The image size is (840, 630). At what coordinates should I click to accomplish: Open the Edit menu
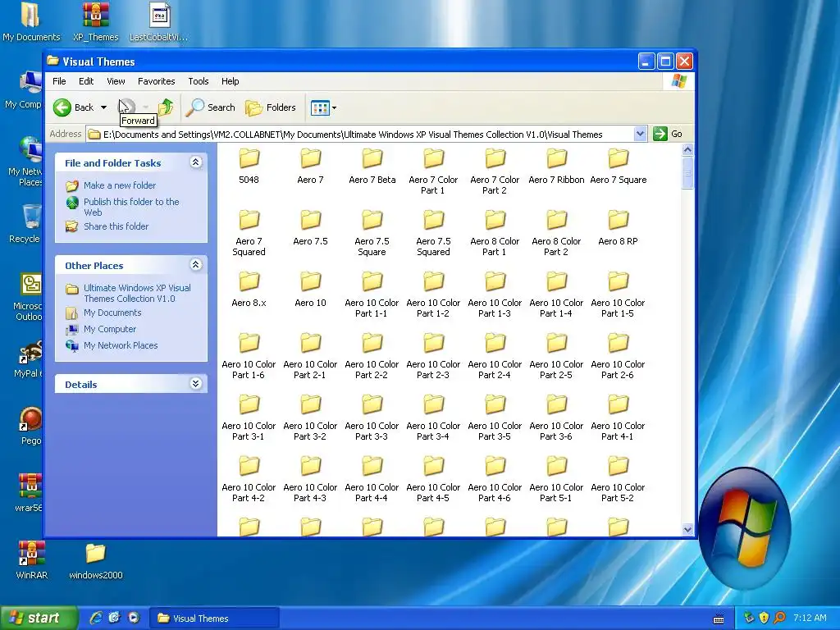tap(85, 81)
